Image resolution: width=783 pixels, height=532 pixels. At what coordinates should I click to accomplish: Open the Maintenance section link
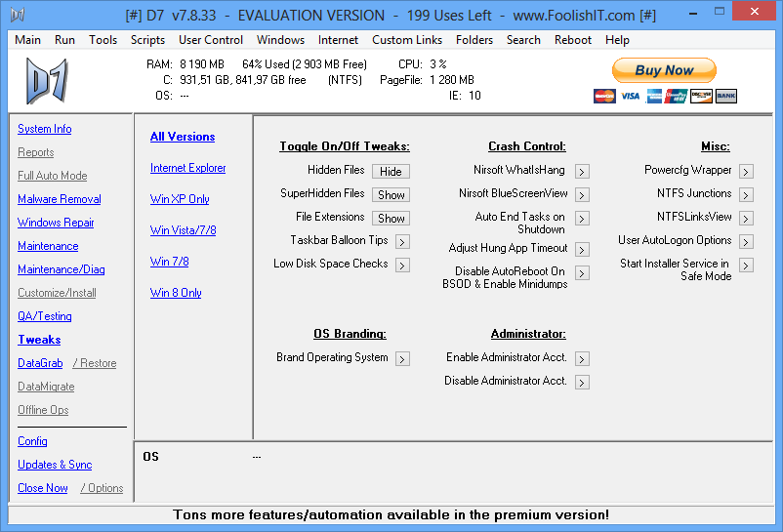[48, 246]
